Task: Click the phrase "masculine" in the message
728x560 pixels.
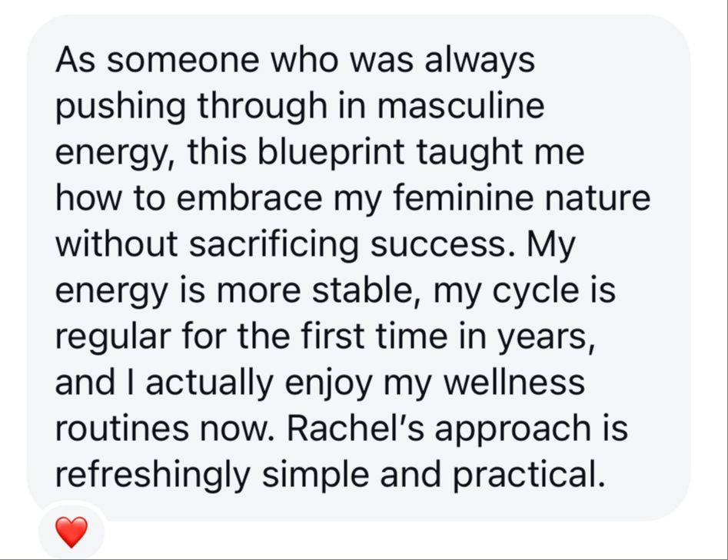Action: click(x=460, y=106)
